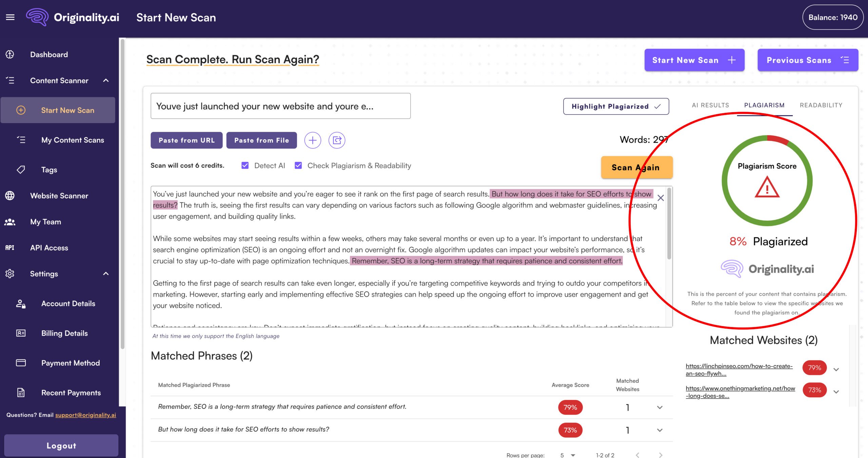Open the Website Scanner globe icon
Image resolution: width=868 pixels, height=458 pixels.
[x=10, y=196]
